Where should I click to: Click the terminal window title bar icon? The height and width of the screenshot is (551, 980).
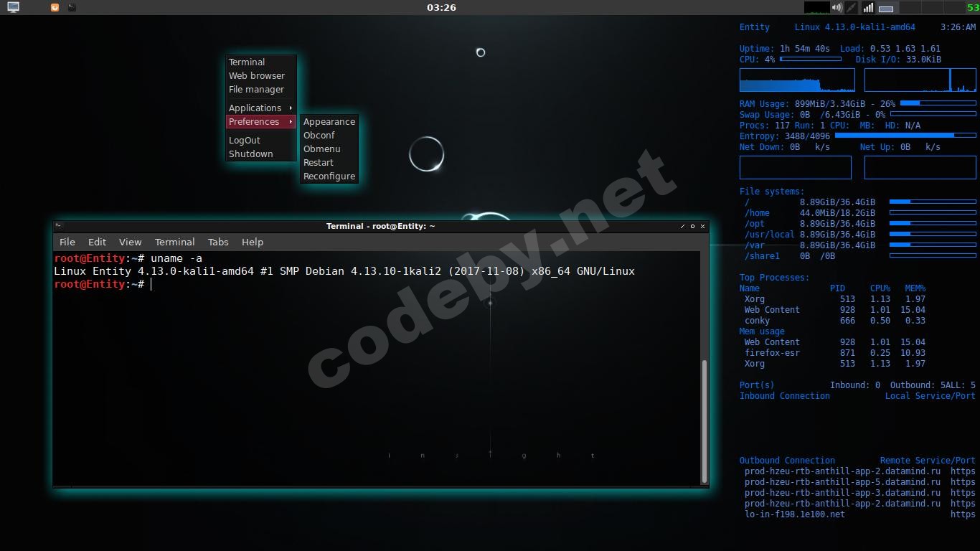pyautogui.click(x=59, y=226)
